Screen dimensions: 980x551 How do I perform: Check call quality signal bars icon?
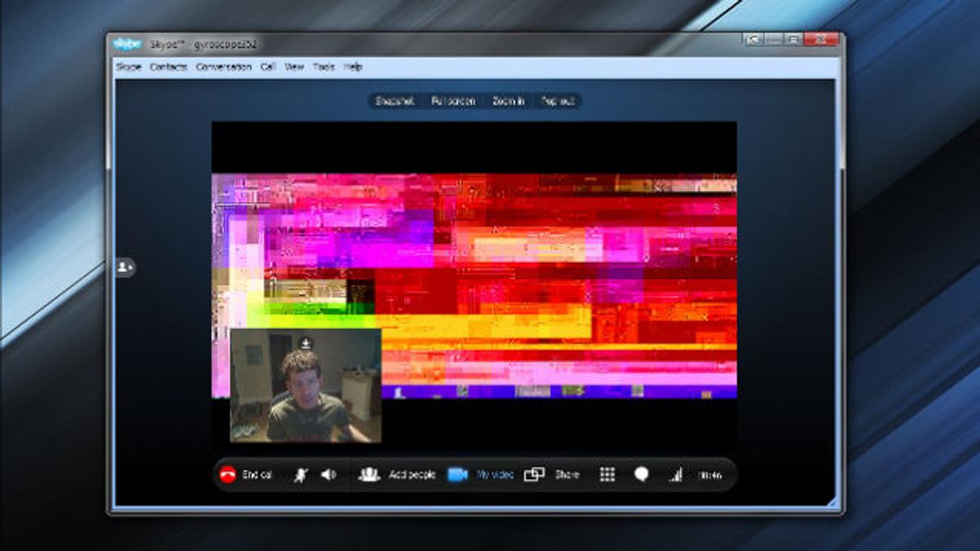675,474
